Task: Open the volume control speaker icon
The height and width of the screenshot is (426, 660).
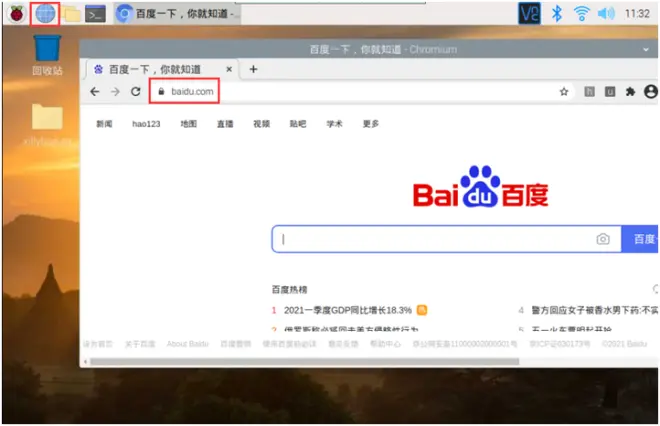Action: (606, 14)
